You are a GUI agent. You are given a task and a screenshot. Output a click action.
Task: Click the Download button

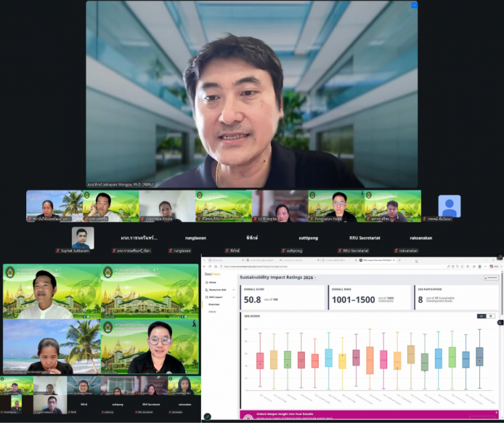491,278
